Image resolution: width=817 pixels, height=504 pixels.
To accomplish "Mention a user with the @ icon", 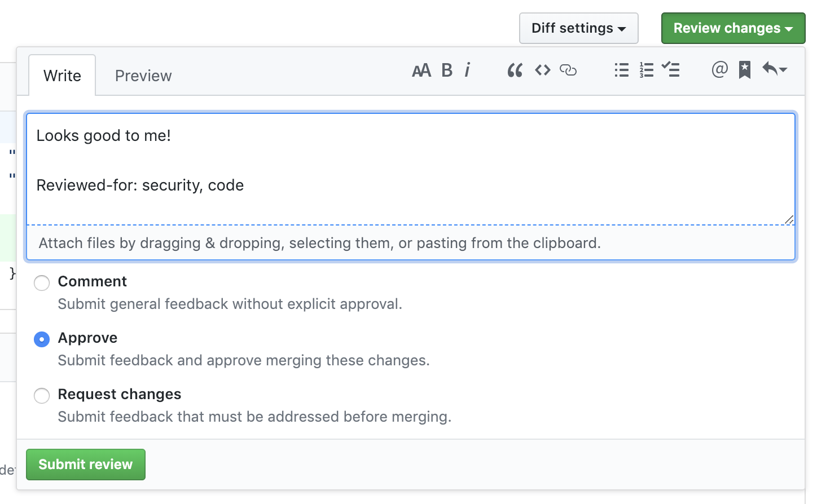I will (719, 70).
